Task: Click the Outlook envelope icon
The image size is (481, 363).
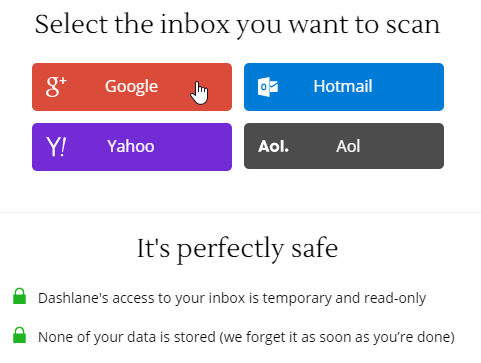Action: tap(268, 87)
